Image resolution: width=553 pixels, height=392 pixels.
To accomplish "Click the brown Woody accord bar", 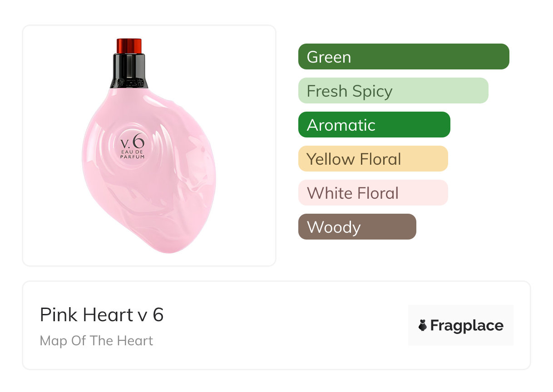I will [357, 227].
